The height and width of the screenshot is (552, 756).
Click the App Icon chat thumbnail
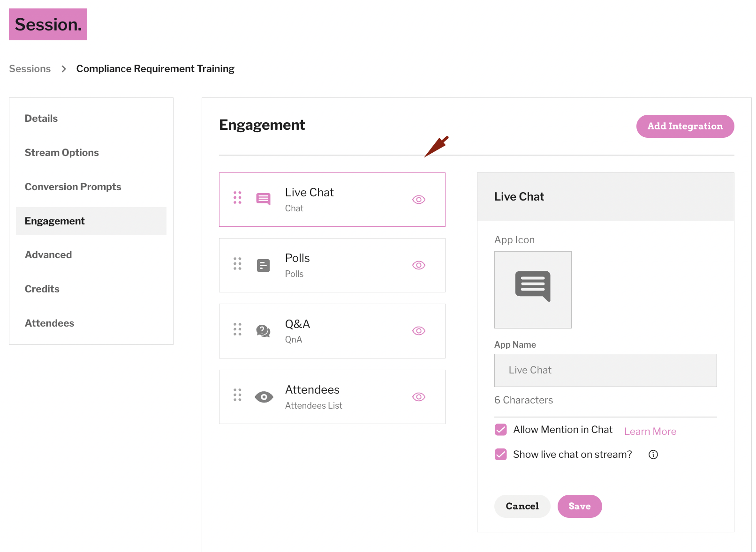(x=533, y=290)
